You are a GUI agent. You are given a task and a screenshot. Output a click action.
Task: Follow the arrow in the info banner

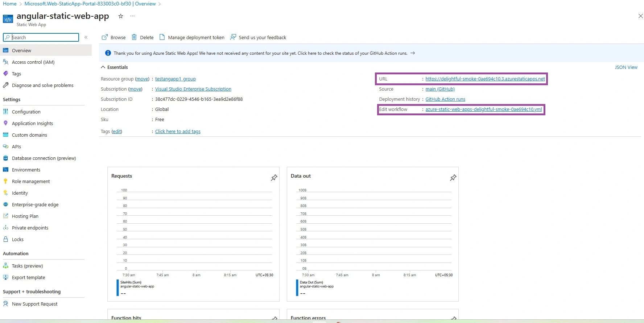[413, 53]
